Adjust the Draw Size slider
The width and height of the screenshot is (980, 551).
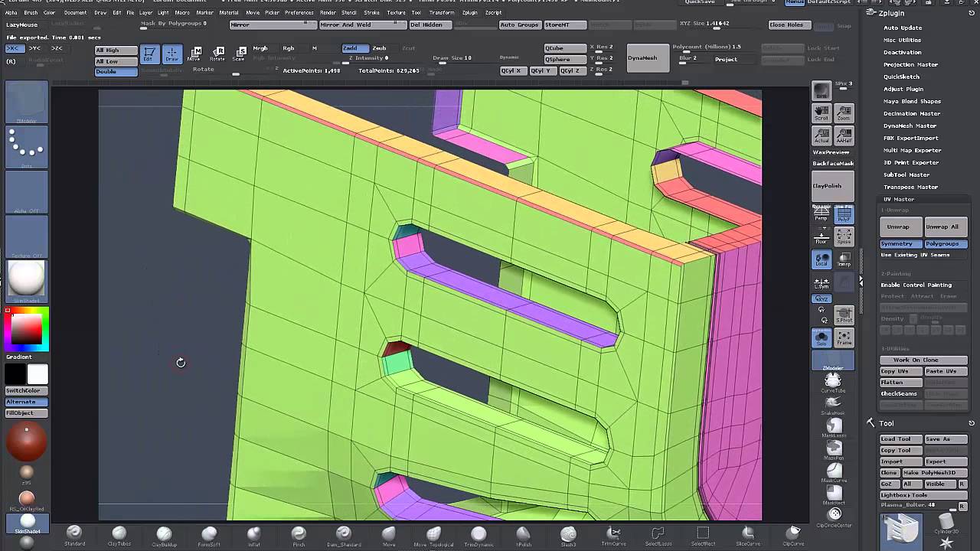pyautogui.click(x=452, y=60)
